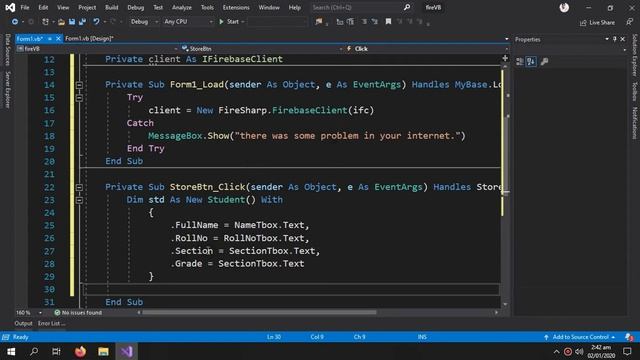Screen dimensions: 640x360
Task: Switch to the Form1.vb [Design] tab
Action: [x=89, y=38]
